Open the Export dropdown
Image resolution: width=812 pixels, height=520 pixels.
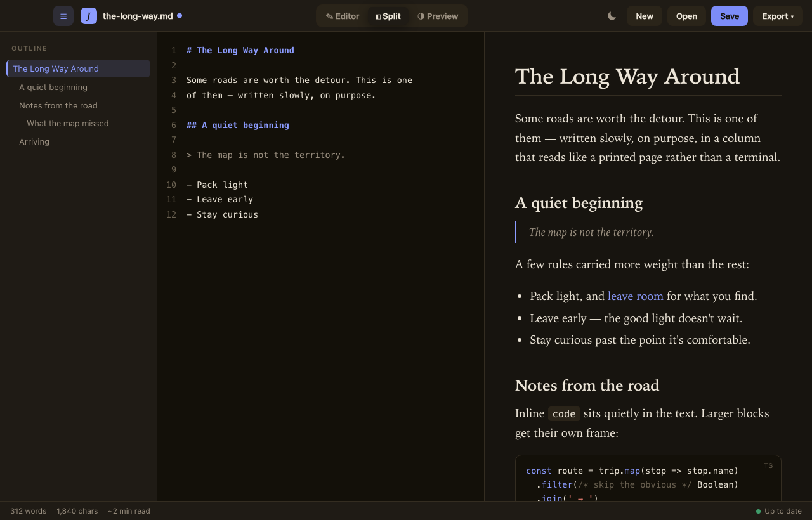pos(778,16)
